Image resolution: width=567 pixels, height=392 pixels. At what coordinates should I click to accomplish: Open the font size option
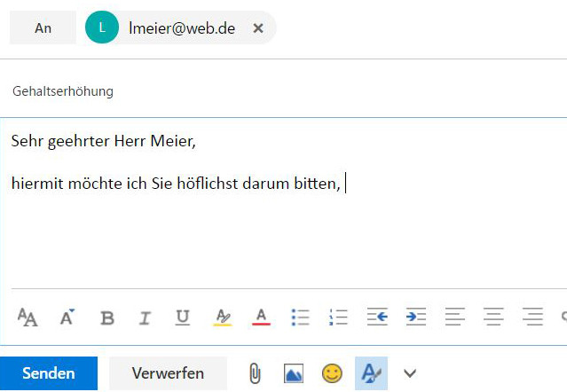(28, 318)
